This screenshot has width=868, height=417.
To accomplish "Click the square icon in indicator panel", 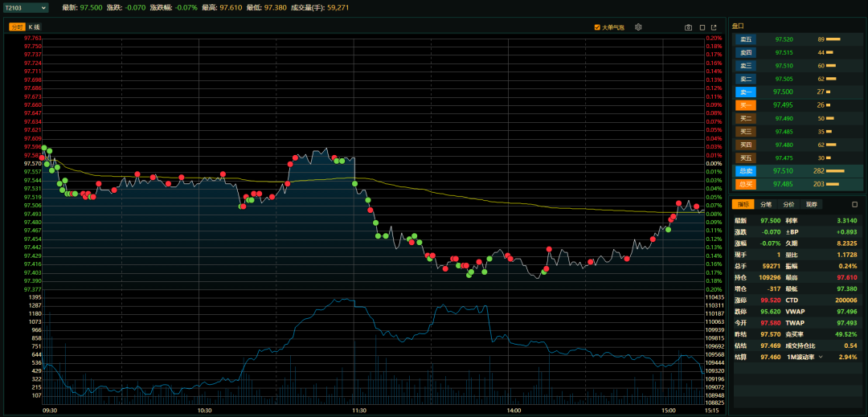I will click(854, 205).
